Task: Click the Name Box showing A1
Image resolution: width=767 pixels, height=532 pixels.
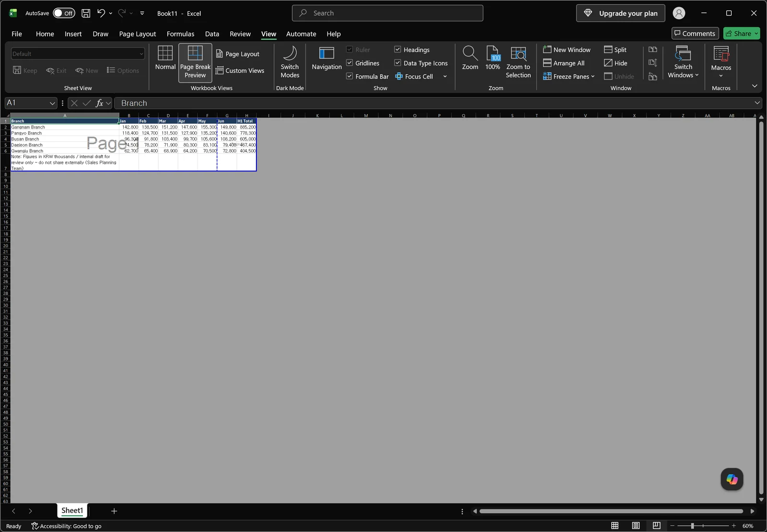Action: pyautogui.click(x=26, y=103)
